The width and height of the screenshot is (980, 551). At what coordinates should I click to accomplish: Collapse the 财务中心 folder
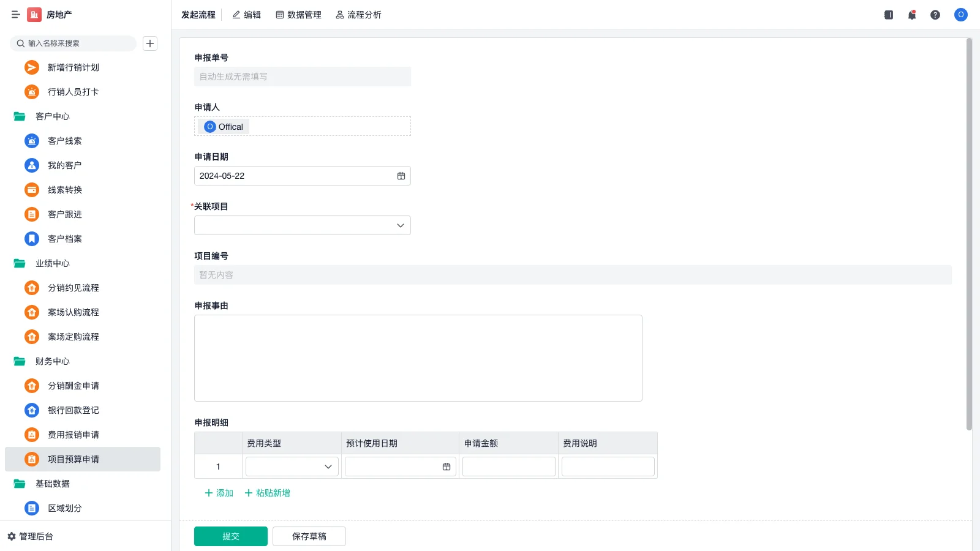tap(20, 361)
